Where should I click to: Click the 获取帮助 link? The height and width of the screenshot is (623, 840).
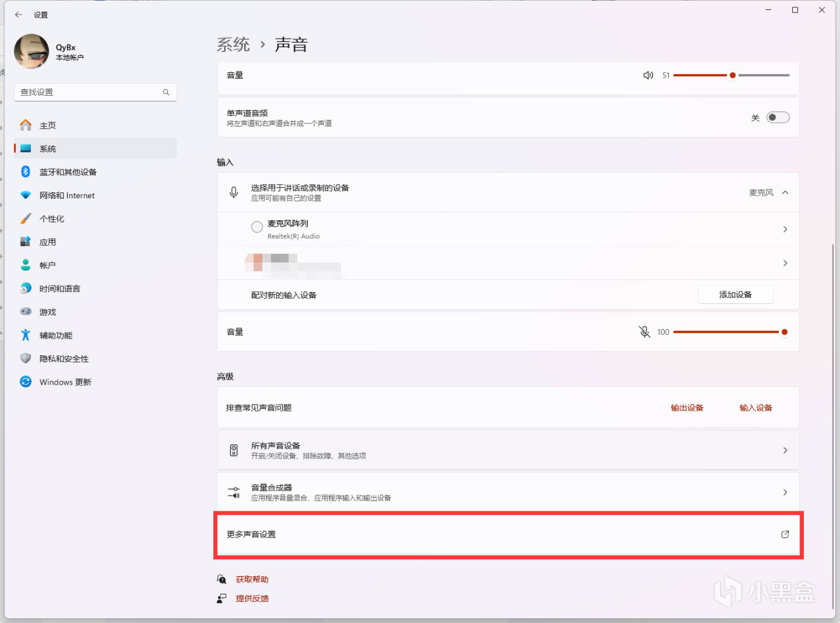point(253,580)
